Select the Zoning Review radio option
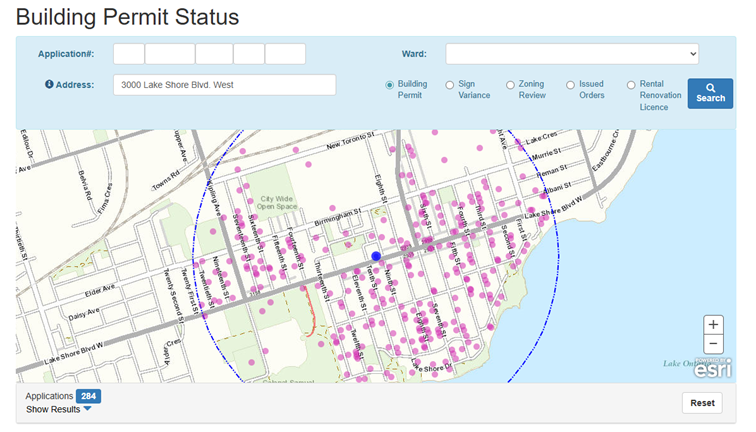 point(510,85)
